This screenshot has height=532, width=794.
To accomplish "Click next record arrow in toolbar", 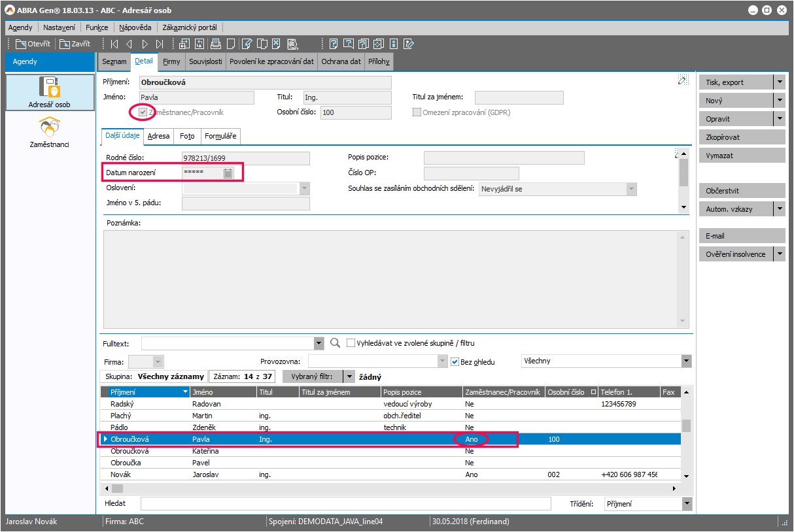I will pyautogui.click(x=145, y=44).
